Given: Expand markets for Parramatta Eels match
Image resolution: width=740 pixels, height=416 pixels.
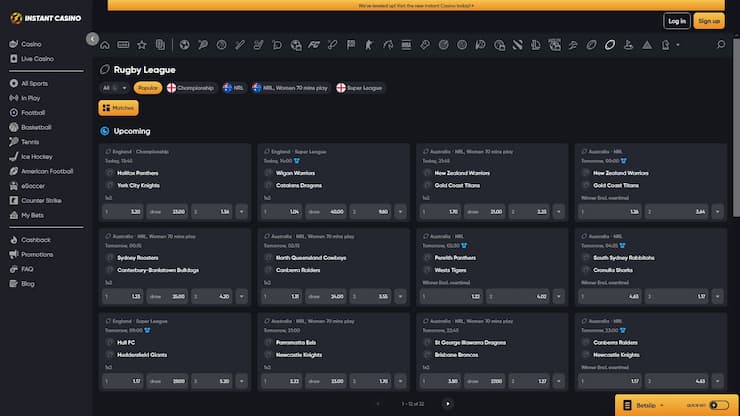Looking at the screenshot, I should [400, 381].
